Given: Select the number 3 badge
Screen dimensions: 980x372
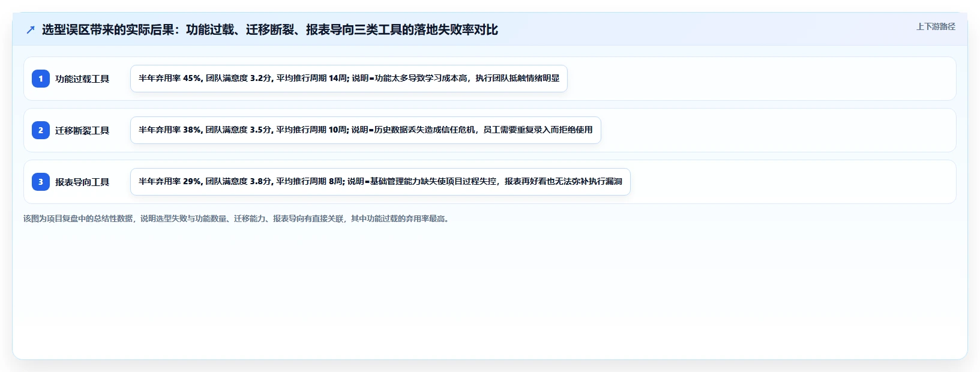Looking at the screenshot, I should coord(41,182).
